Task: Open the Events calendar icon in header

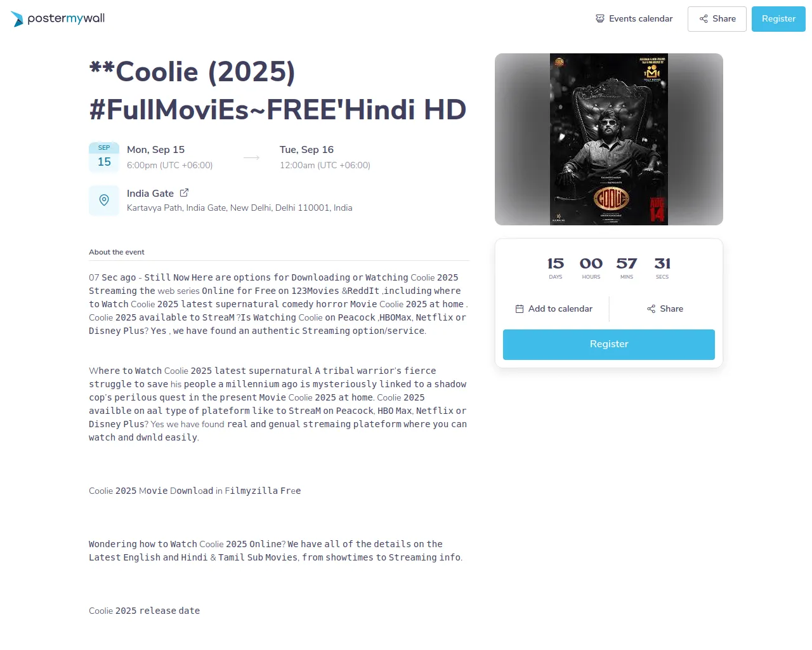Action: pos(600,18)
